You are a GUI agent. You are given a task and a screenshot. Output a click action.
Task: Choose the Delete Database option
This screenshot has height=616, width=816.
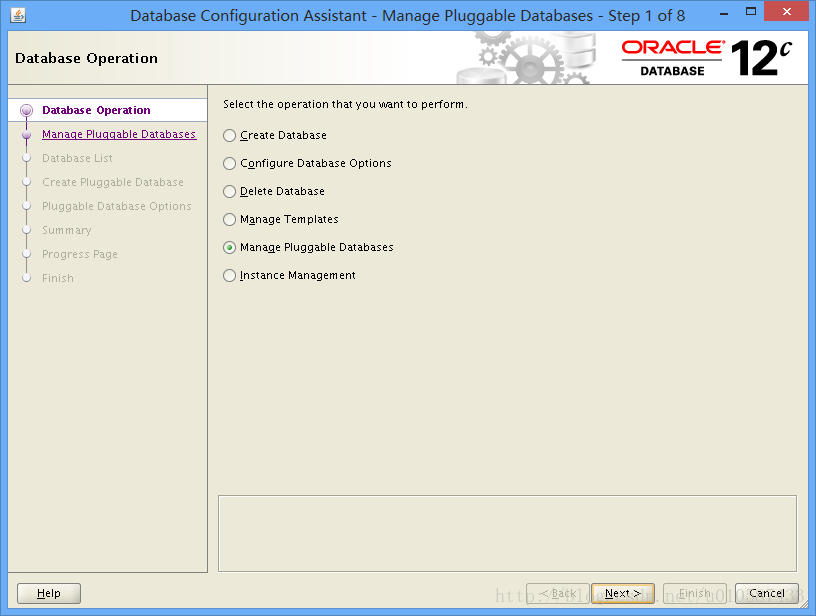tap(230, 192)
